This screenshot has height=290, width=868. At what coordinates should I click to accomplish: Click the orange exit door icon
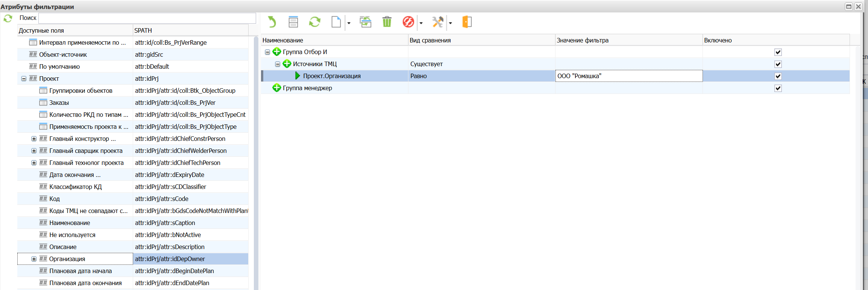[x=467, y=22]
